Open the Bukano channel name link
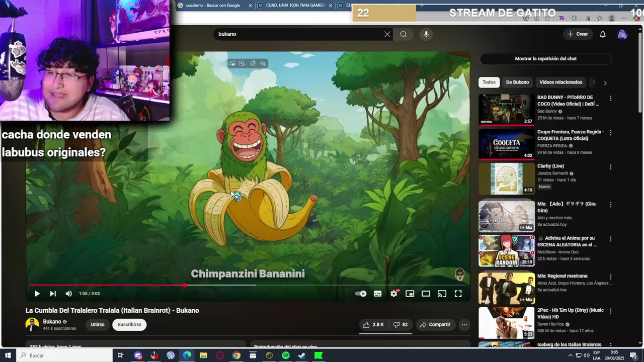The height and width of the screenshot is (362, 644). pyautogui.click(x=52, y=322)
